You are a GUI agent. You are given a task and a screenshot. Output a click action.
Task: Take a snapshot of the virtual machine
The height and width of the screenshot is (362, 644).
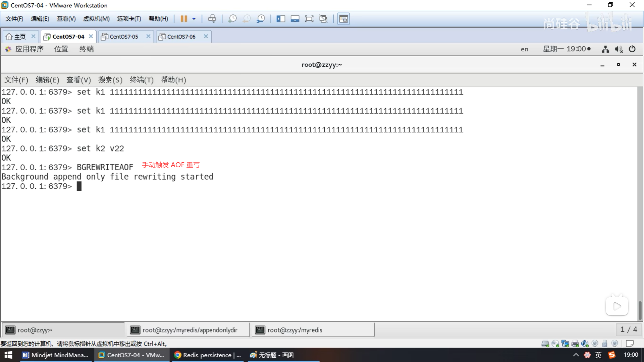[232, 19]
